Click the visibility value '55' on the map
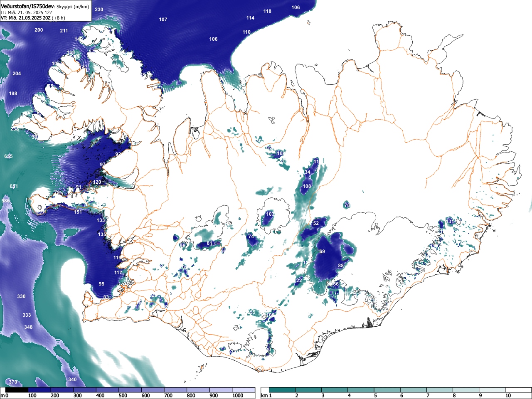The width and height of the screenshot is (532, 399). click(252, 312)
